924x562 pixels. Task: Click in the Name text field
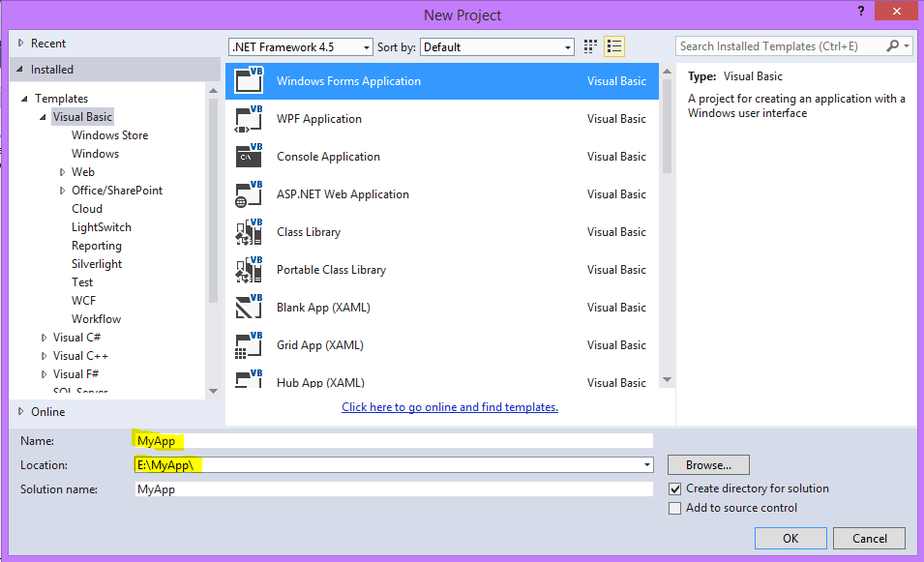(x=394, y=441)
